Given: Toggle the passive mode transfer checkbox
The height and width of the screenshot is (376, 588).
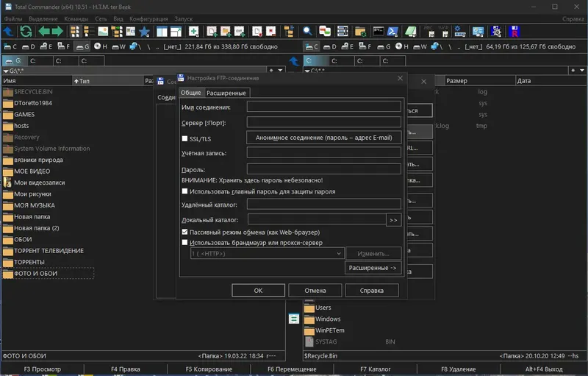Looking at the screenshot, I should pos(184,232).
